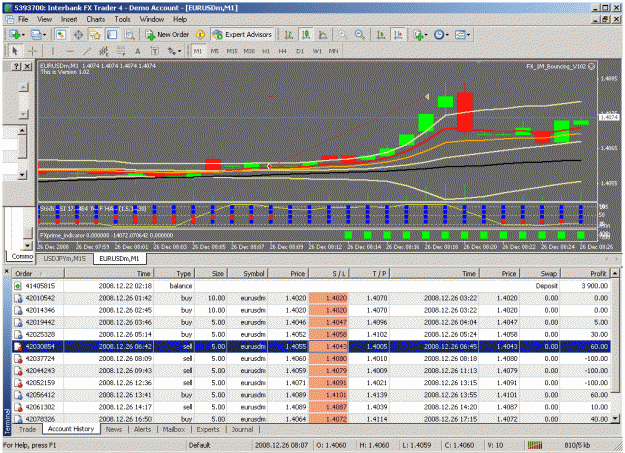
Task: Switch to M30 timeframe
Action: (x=249, y=51)
